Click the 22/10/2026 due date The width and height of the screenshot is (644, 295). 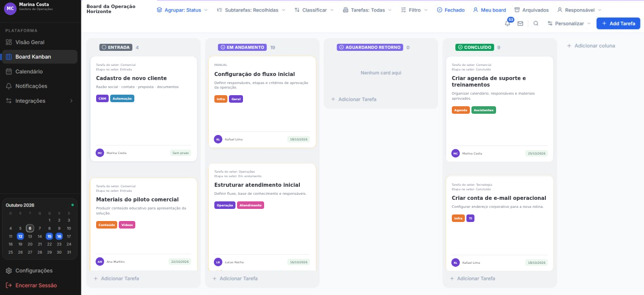click(180, 262)
